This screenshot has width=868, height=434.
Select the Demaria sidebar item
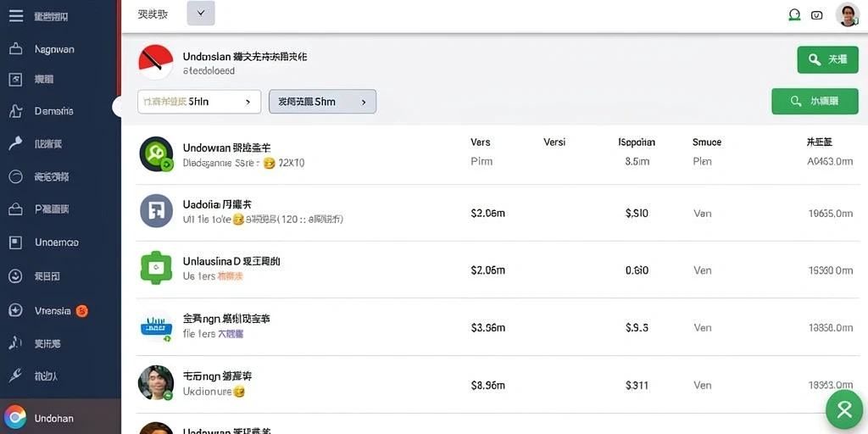53,111
